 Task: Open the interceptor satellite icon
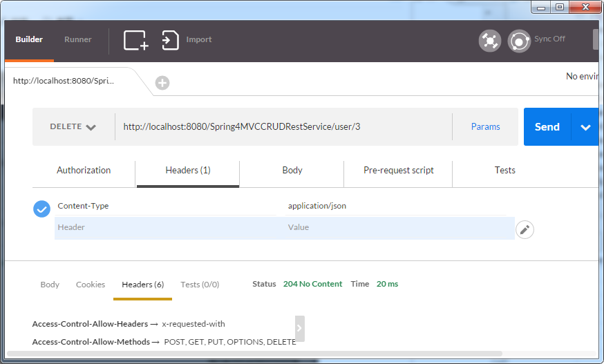point(489,41)
